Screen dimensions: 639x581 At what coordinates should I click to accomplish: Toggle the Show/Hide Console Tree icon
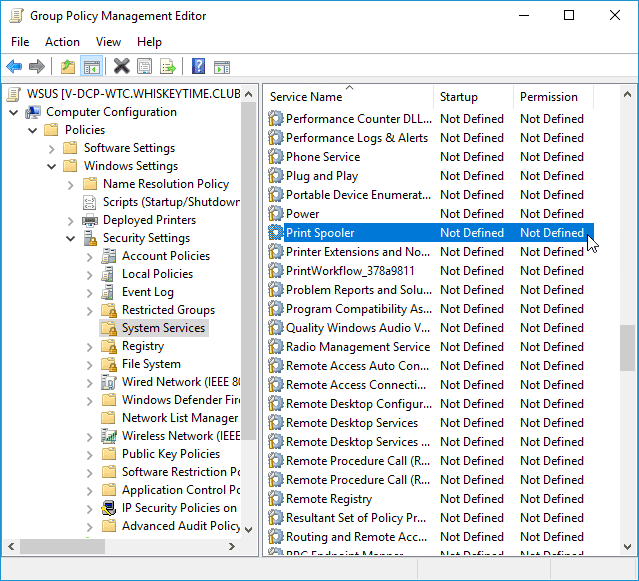coord(92,66)
